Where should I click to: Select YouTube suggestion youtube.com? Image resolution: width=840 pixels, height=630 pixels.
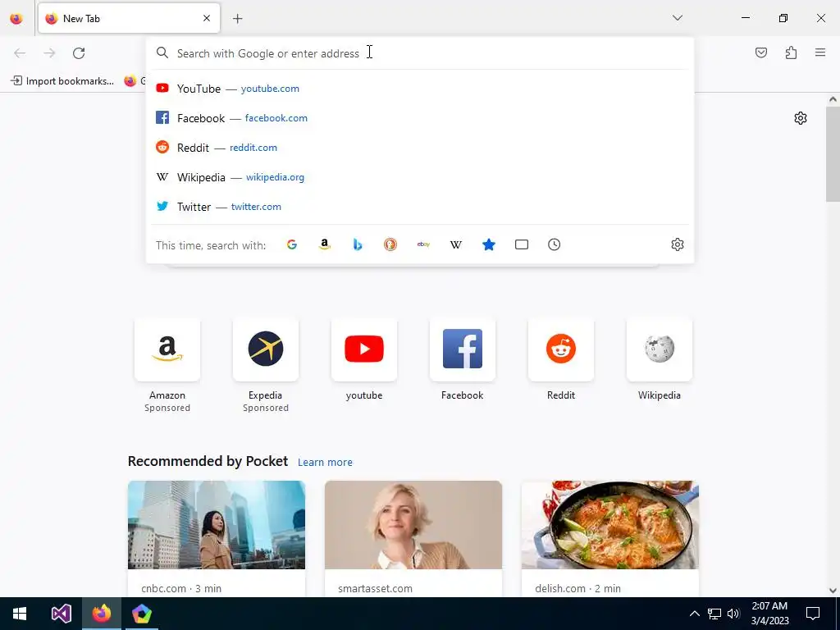[420, 89]
